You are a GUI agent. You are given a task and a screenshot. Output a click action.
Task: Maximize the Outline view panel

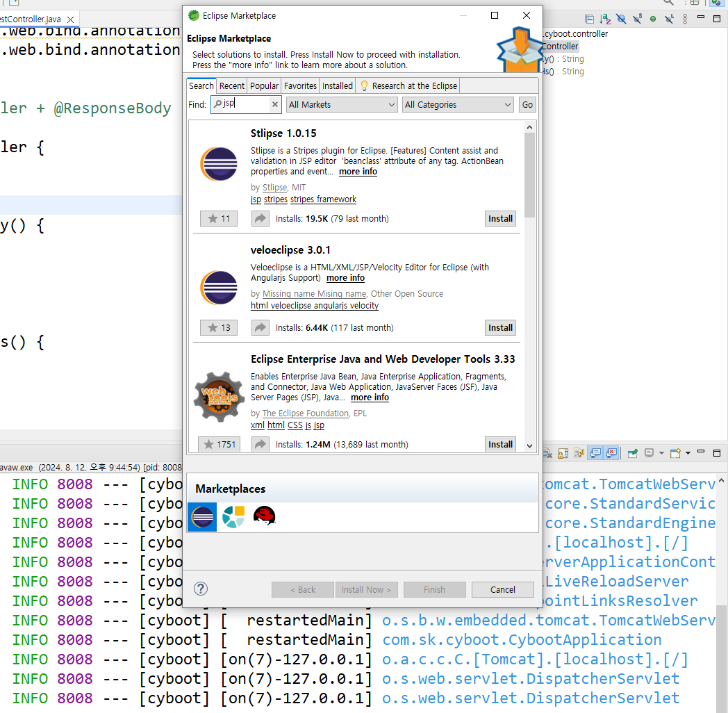pyautogui.click(x=717, y=19)
